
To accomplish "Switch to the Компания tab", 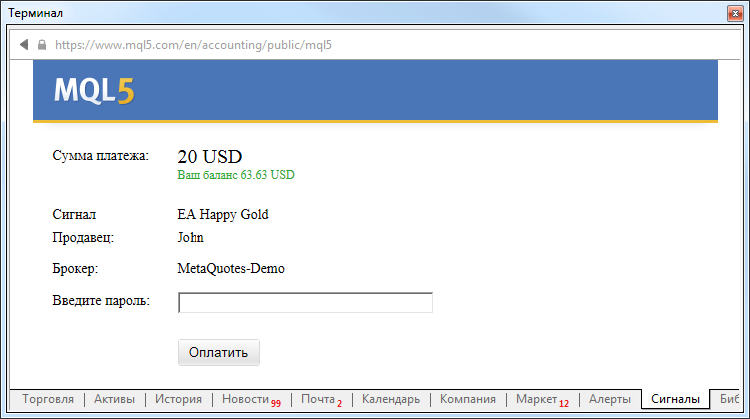I will [468, 399].
